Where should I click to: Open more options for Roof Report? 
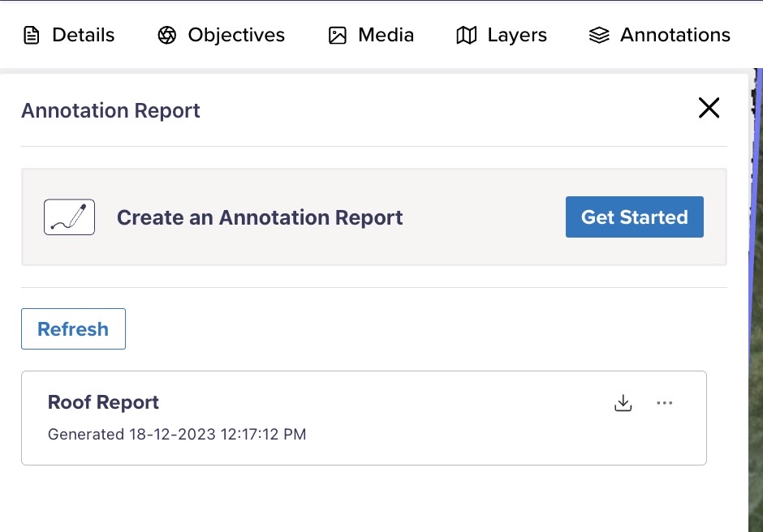(x=664, y=402)
